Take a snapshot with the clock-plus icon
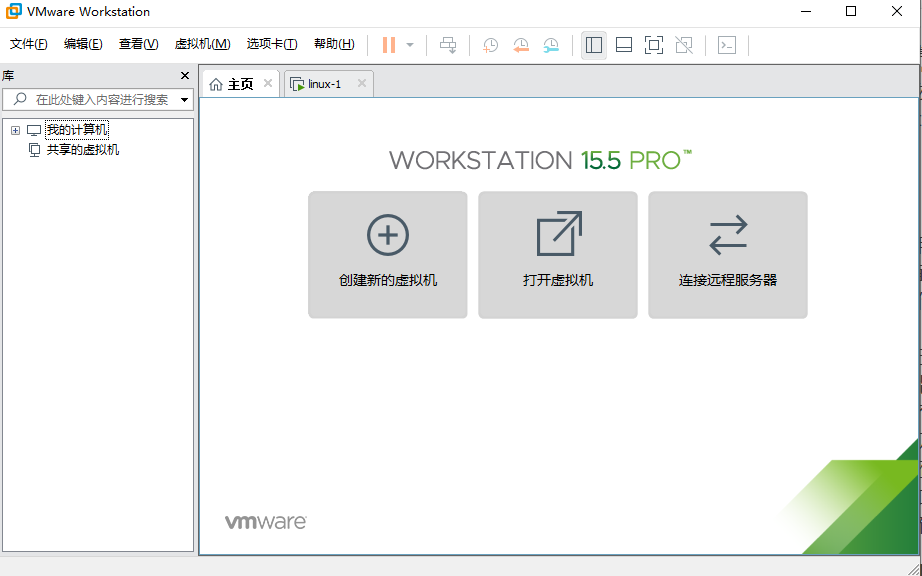This screenshot has height=576, width=922. 490,45
